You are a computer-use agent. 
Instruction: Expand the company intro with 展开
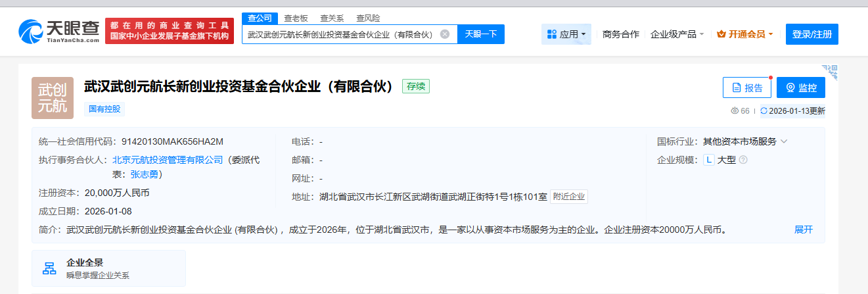[803, 230]
